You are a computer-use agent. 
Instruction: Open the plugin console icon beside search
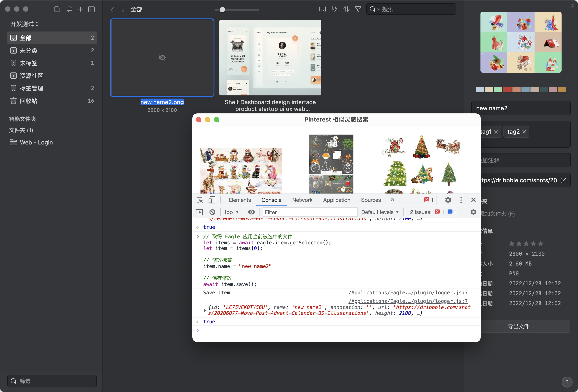pyautogui.click(x=322, y=9)
